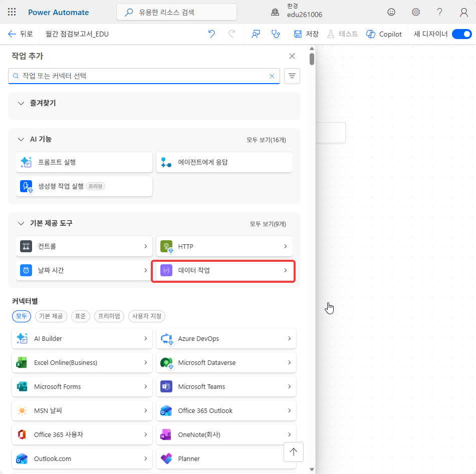Image resolution: width=476 pixels, height=474 pixels.
Task: Click the Office 365 Outlook connector icon
Action: 166,410
